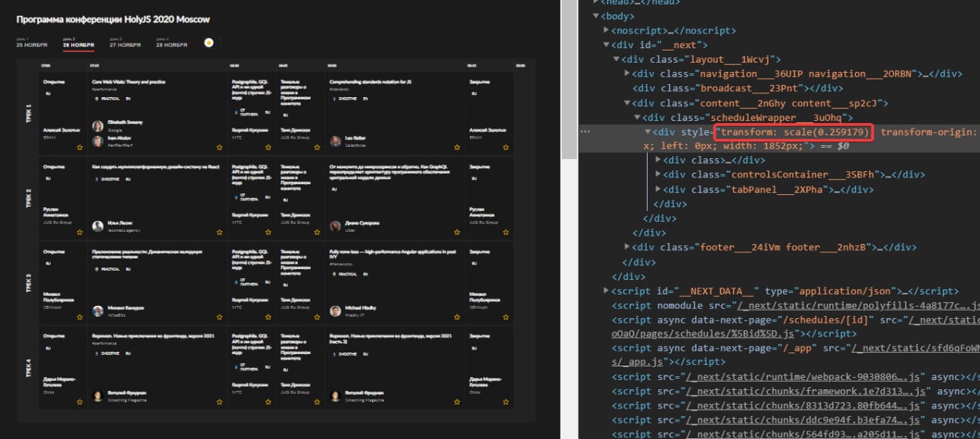Expand the __NEXT_DATA__ script node

coord(606,291)
